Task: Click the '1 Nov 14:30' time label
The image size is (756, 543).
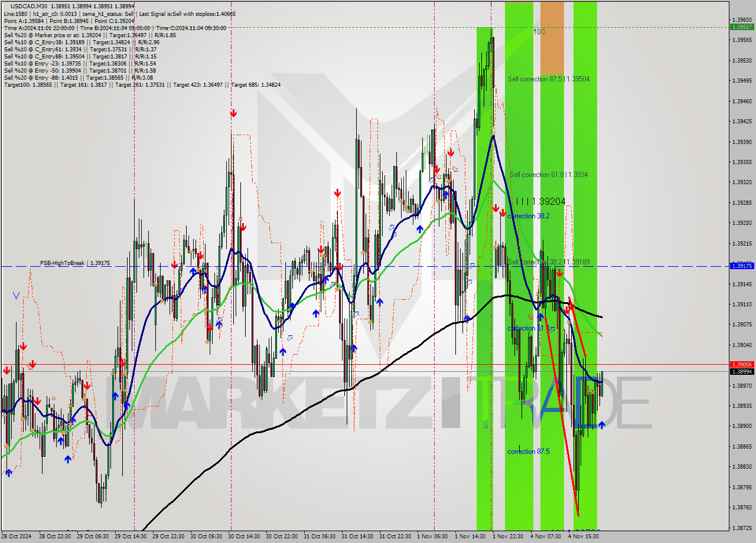Action: [x=470, y=537]
